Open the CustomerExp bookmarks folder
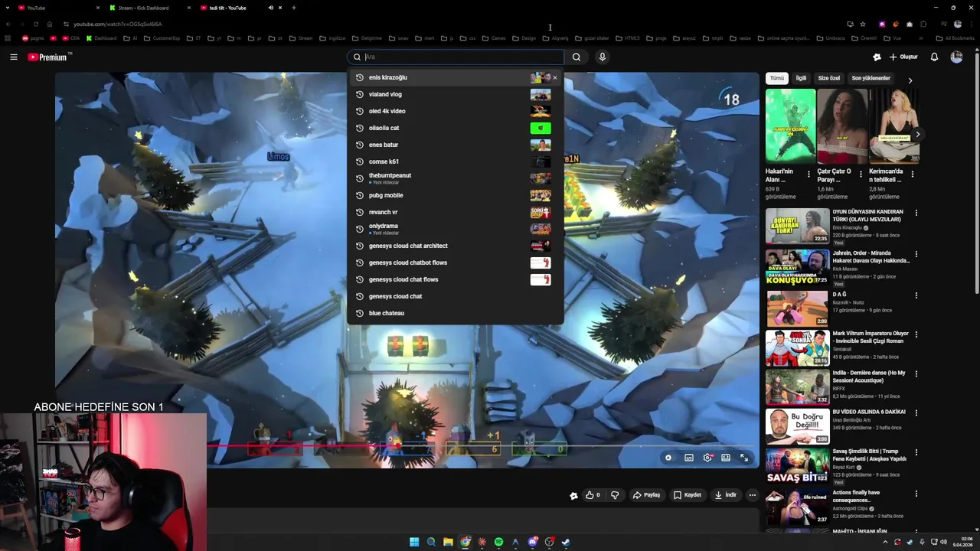The height and width of the screenshot is (551, 980). click(162, 38)
